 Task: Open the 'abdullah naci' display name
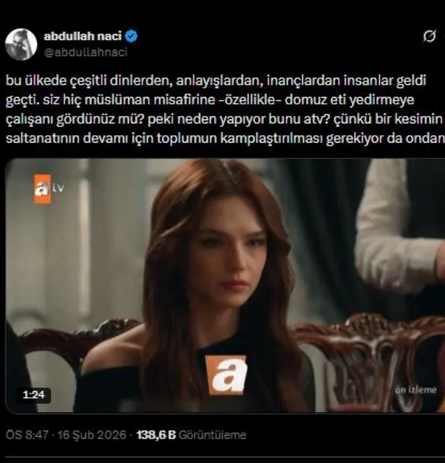pos(83,36)
